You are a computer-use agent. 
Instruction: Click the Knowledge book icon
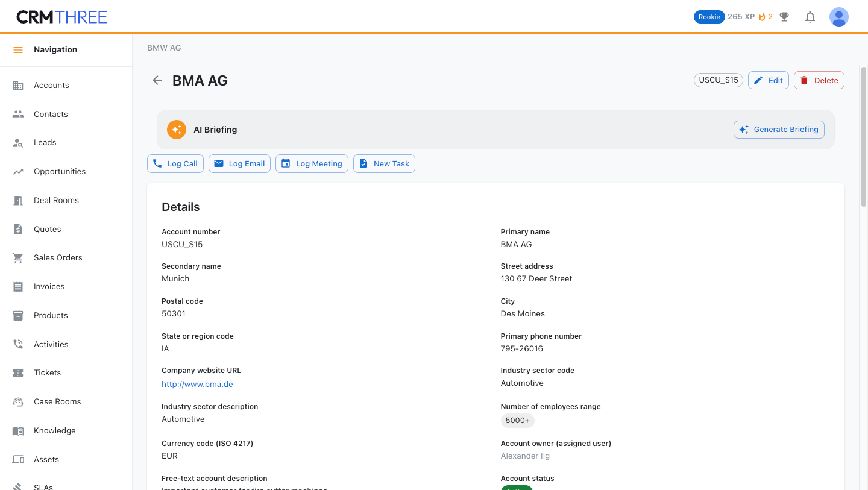(18, 431)
